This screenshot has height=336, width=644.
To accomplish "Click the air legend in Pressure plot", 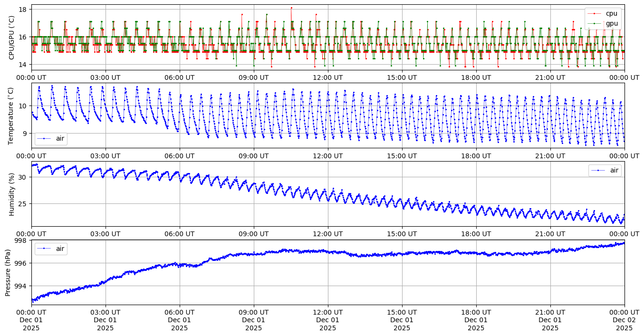I will [51, 249].
